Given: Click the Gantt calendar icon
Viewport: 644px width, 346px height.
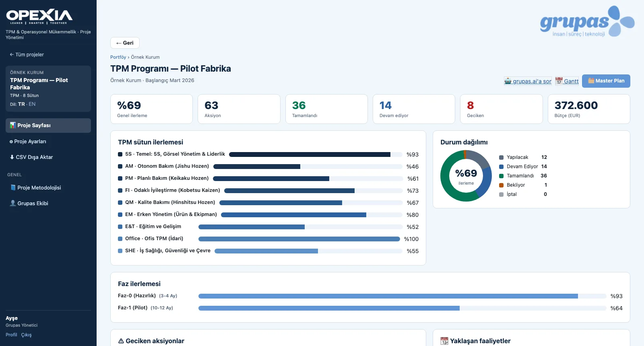Looking at the screenshot, I should click(559, 81).
